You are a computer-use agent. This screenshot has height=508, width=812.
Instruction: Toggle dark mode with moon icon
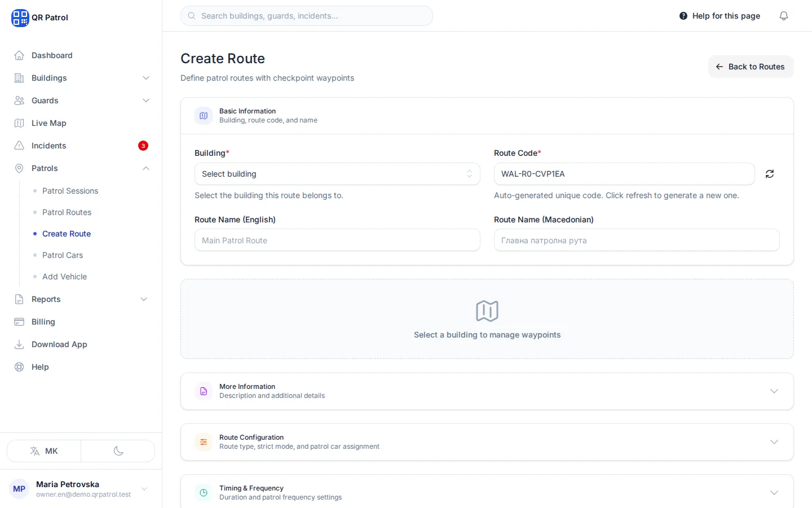pos(118,451)
